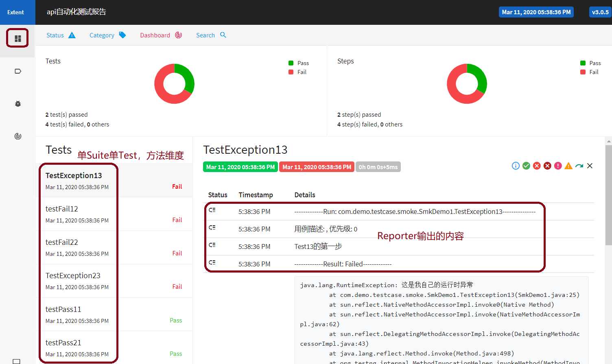Click the '2 test(s) passed' summary text
This screenshot has height=364, width=612.
67,115
